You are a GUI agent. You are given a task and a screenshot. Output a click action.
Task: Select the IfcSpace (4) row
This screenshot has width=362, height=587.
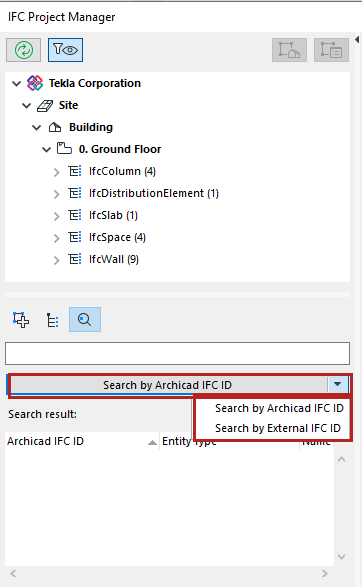point(117,237)
